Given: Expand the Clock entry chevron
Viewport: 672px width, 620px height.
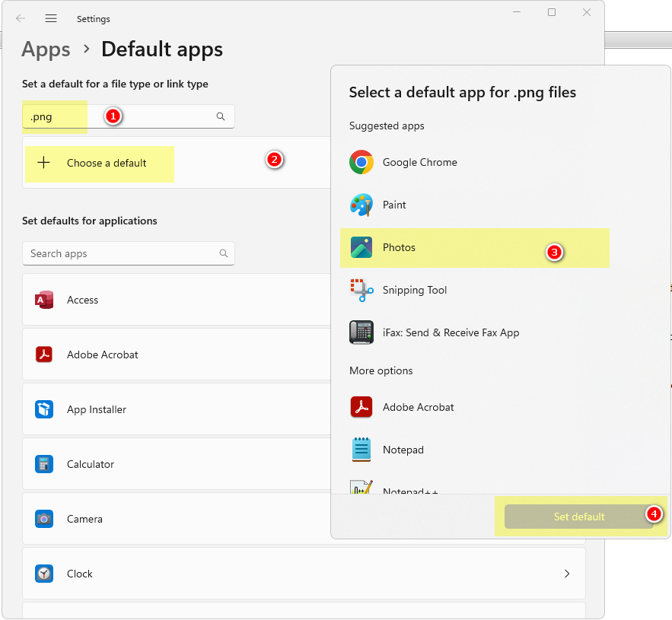Looking at the screenshot, I should [x=566, y=574].
